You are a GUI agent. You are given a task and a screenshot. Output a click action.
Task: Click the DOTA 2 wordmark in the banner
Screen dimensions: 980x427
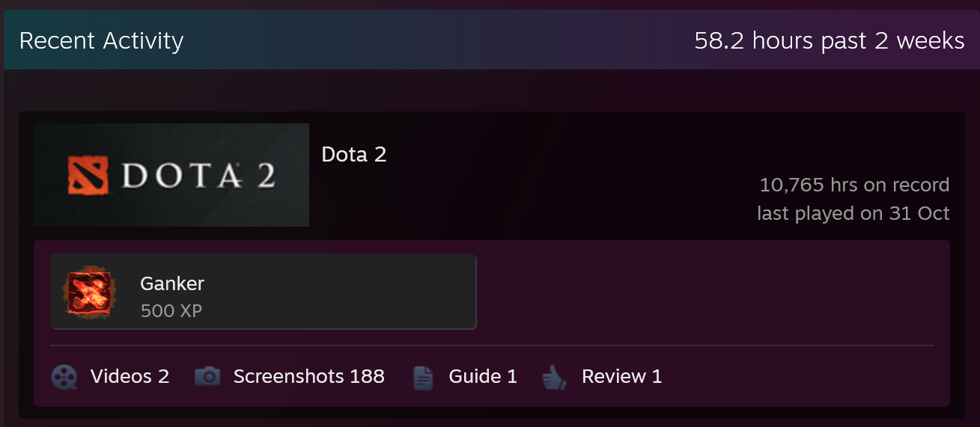point(198,176)
